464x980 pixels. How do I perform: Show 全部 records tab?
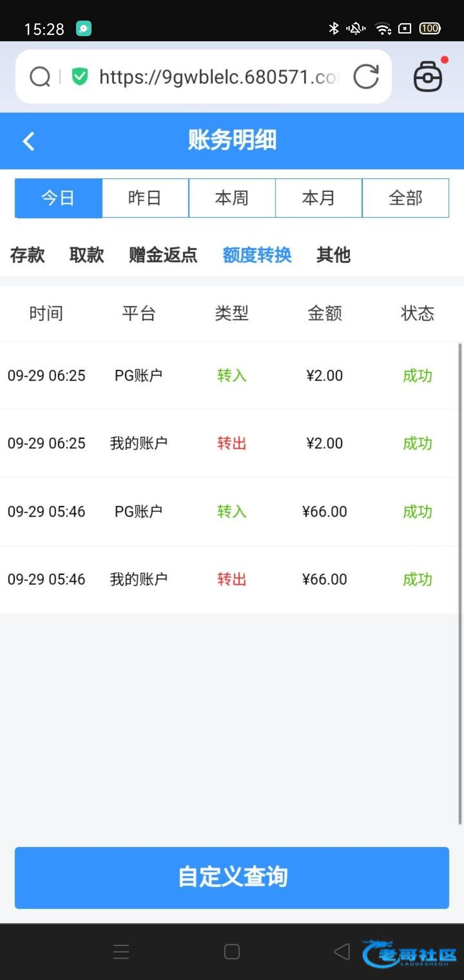(406, 198)
